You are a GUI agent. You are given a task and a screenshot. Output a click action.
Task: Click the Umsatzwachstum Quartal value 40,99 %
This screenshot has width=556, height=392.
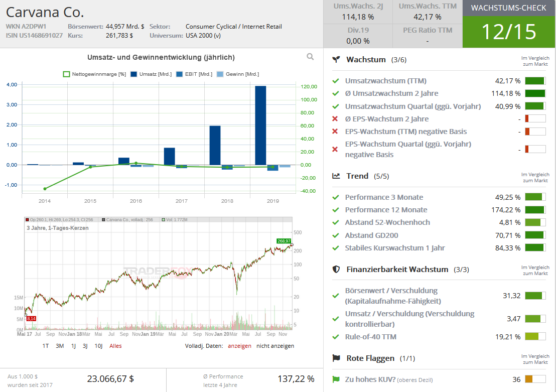pyautogui.click(x=508, y=106)
